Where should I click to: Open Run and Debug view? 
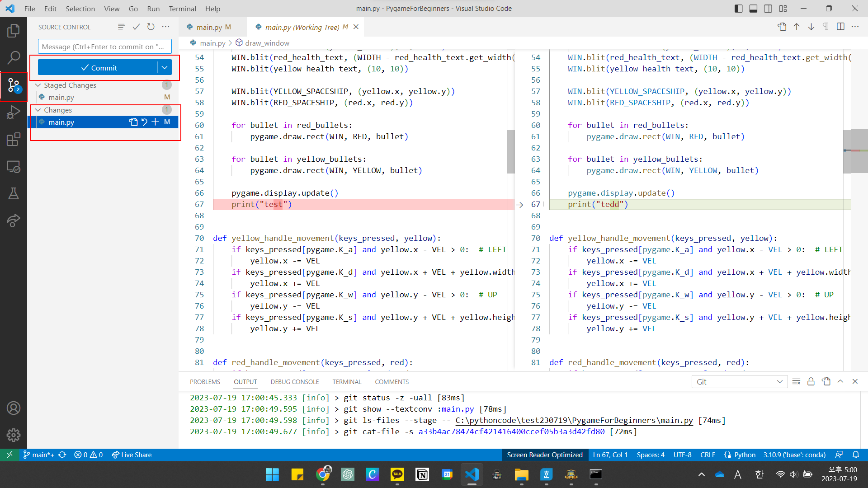pyautogui.click(x=14, y=112)
